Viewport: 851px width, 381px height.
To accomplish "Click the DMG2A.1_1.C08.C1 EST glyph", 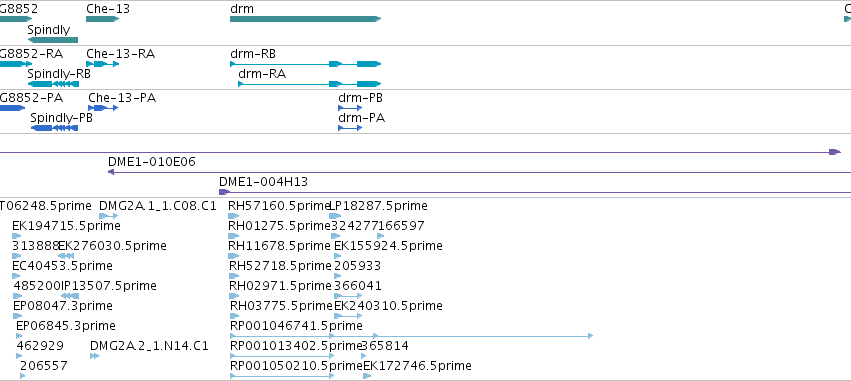I will 109,216.
